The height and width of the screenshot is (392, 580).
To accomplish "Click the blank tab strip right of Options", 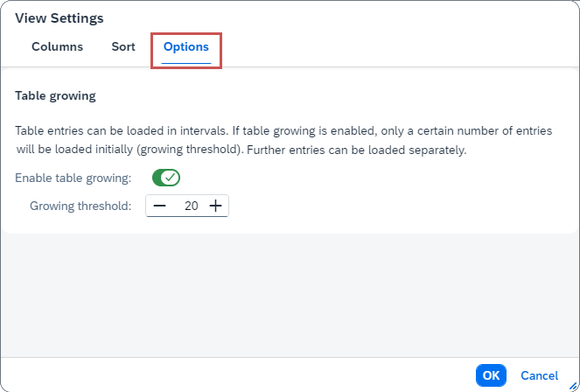I will pos(394,47).
